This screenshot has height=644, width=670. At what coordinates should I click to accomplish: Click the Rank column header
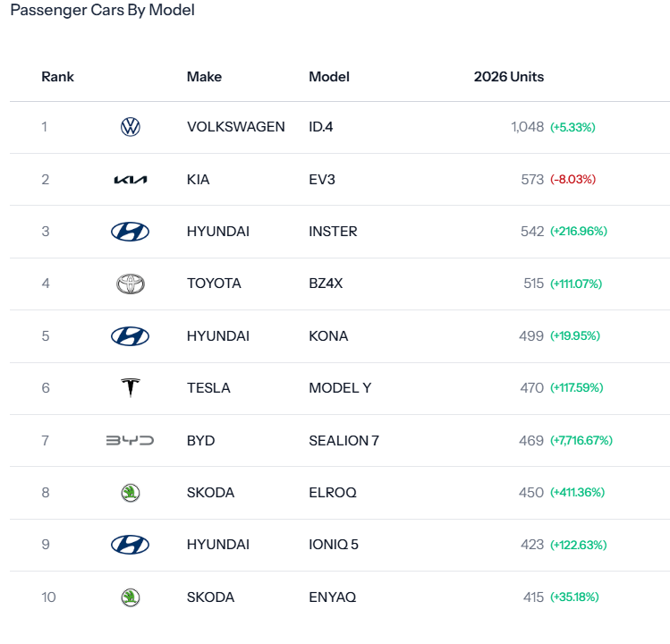pos(57,77)
